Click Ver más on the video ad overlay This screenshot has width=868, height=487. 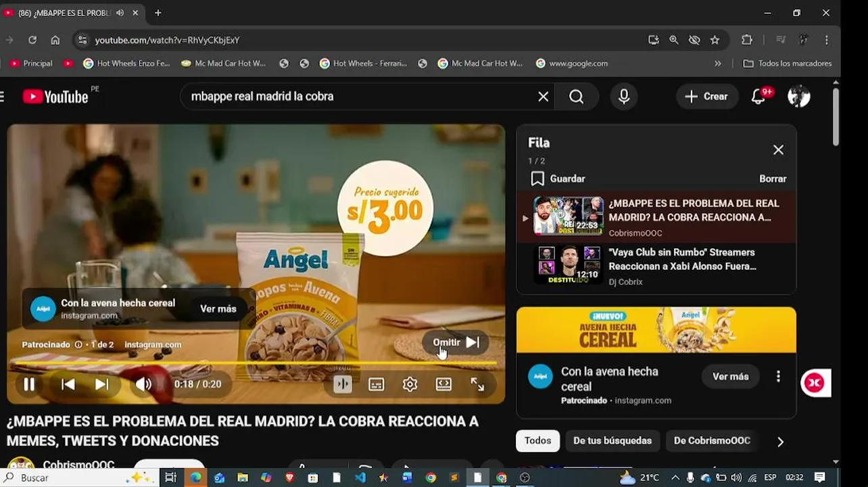[x=218, y=308]
